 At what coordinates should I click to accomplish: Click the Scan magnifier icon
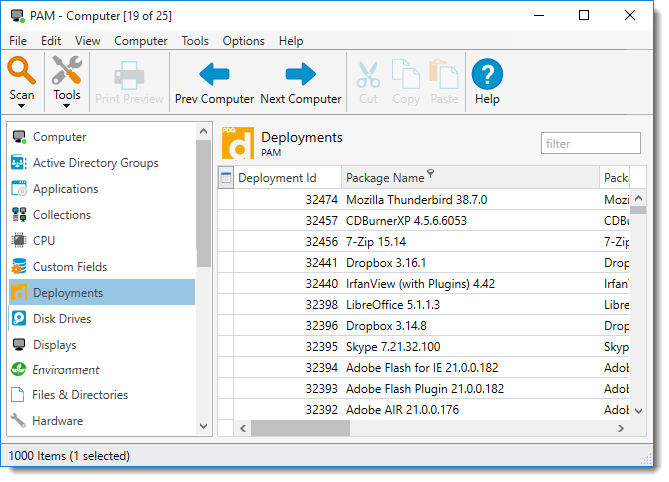[21, 71]
